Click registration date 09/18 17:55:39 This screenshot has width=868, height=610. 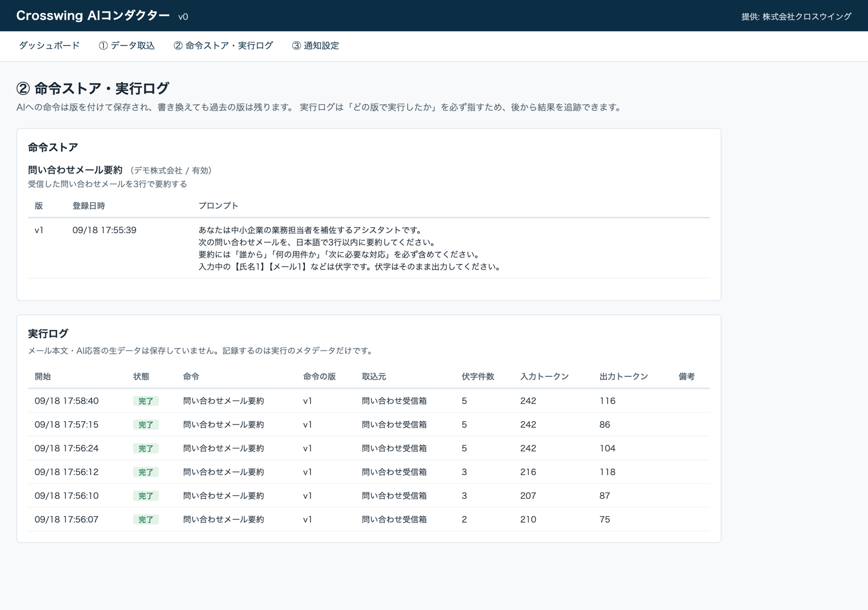pyautogui.click(x=104, y=230)
